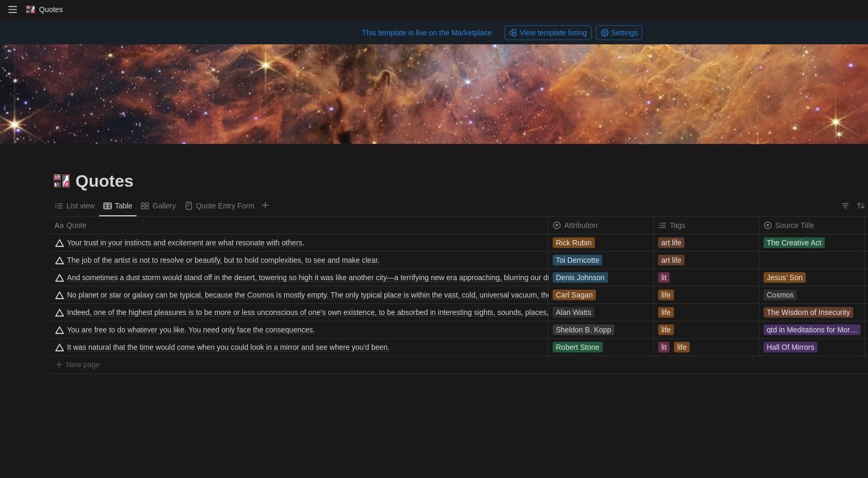
Task: Click View template listing button
Action: point(547,33)
